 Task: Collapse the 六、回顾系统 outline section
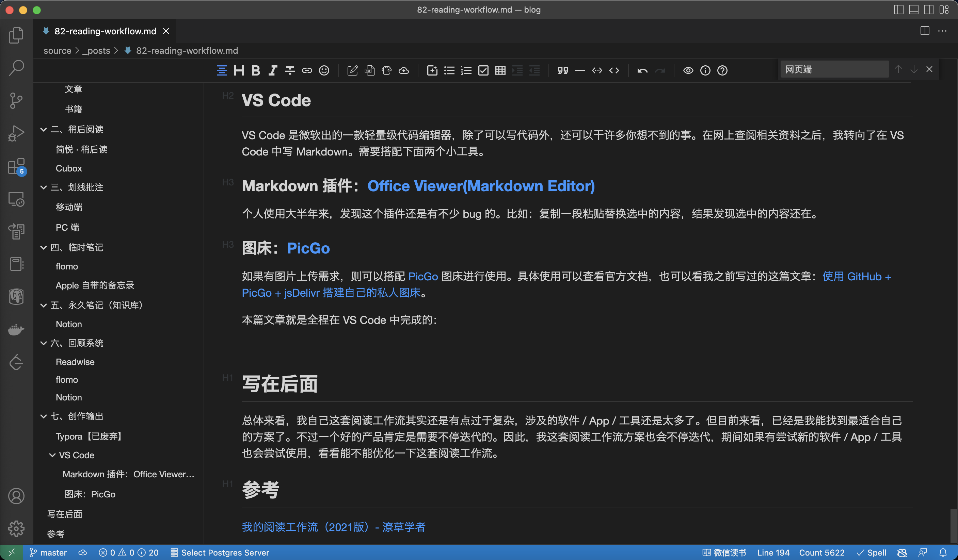pyautogui.click(x=44, y=343)
